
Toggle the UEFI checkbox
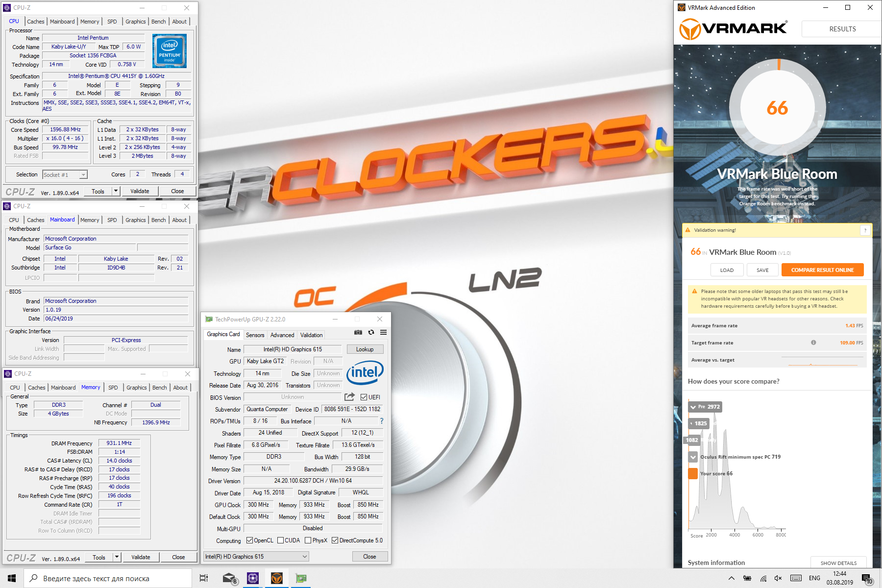[x=364, y=397]
